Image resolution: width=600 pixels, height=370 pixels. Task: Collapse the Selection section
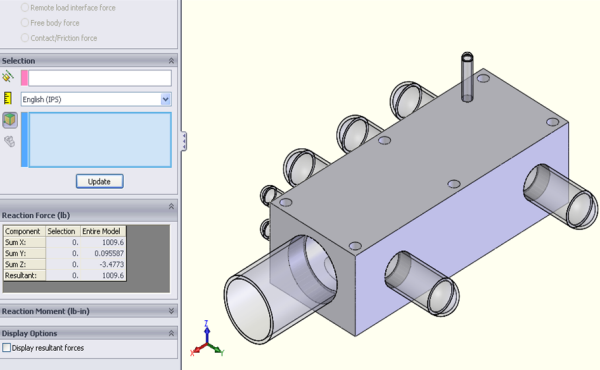pyautogui.click(x=171, y=61)
